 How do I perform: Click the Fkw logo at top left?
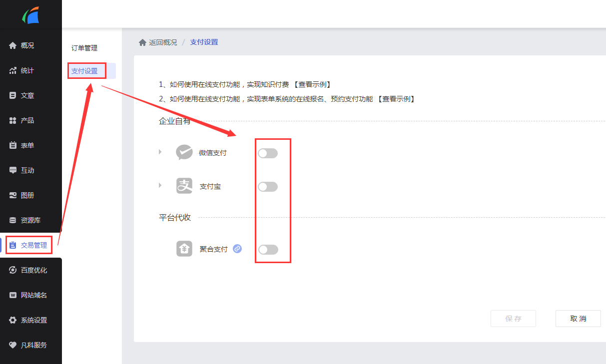(31, 15)
